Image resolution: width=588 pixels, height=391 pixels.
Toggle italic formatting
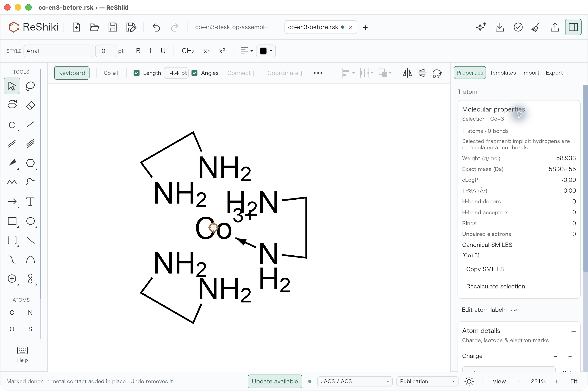150,51
